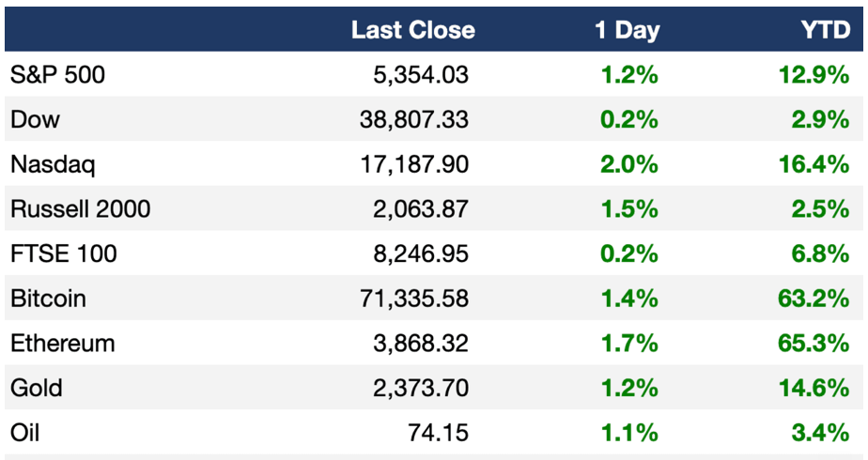Click Gold YTD value 14.6%
Viewport: 868px width, 460px height.
tap(814, 388)
